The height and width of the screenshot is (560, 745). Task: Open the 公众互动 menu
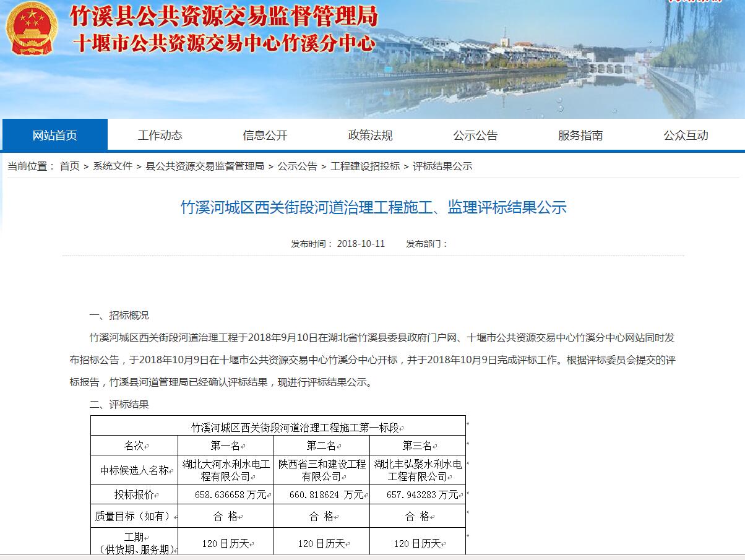click(685, 134)
